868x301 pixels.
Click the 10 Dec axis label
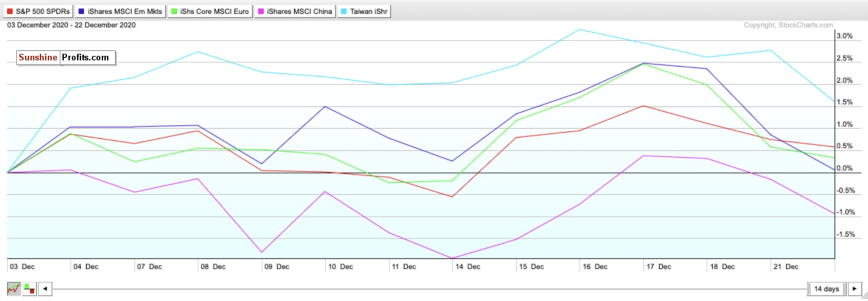click(x=340, y=267)
